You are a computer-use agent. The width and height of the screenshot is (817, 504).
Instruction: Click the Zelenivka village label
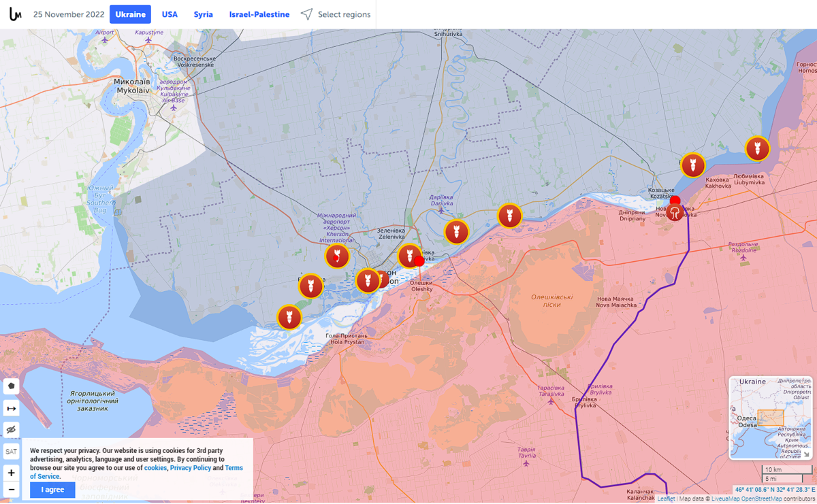391,233
